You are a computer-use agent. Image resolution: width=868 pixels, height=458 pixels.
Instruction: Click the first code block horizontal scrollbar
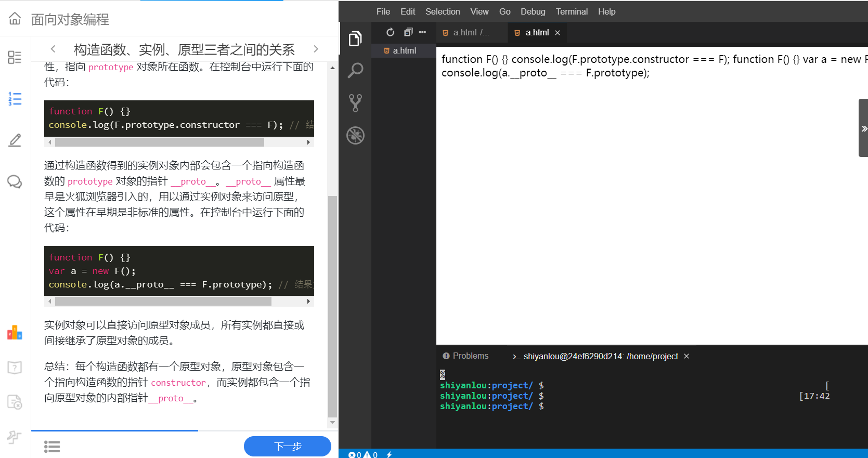pos(160,142)
